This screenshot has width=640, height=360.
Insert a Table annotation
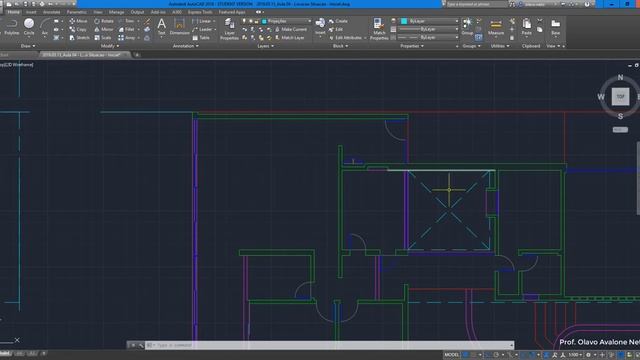[201, 38]
